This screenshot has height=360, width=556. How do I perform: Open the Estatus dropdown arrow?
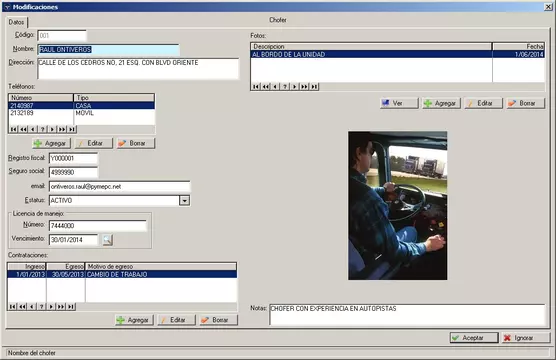[x=184, y=200]
